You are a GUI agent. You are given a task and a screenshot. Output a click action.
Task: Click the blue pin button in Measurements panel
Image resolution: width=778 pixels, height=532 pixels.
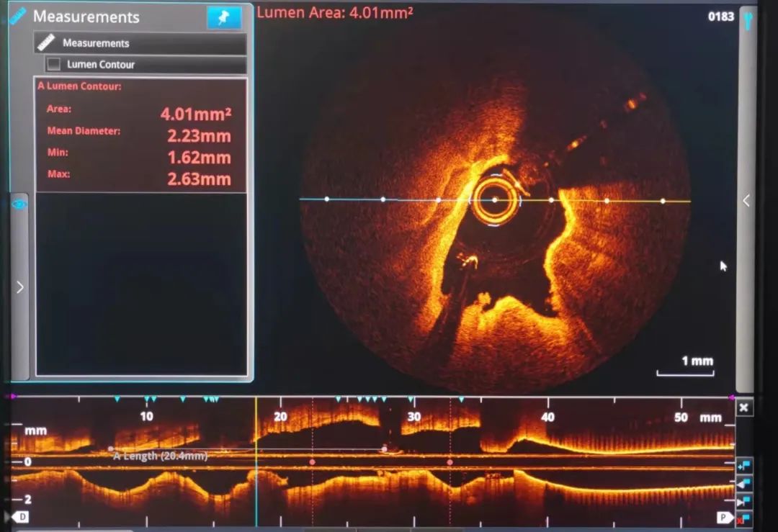point(224,18)
